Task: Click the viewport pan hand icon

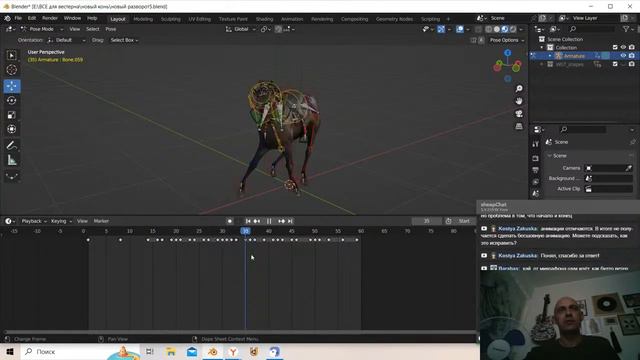Action: [519, 101]
